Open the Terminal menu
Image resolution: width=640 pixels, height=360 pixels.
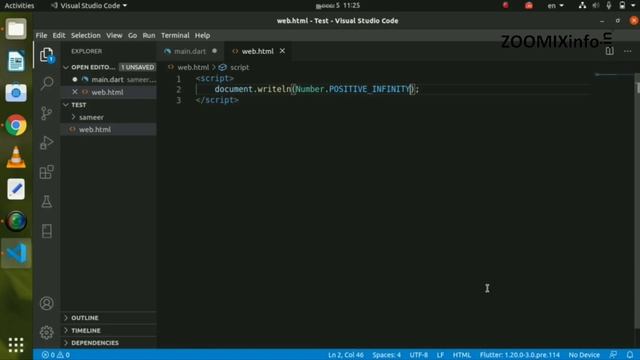click(x=175, y=36)
